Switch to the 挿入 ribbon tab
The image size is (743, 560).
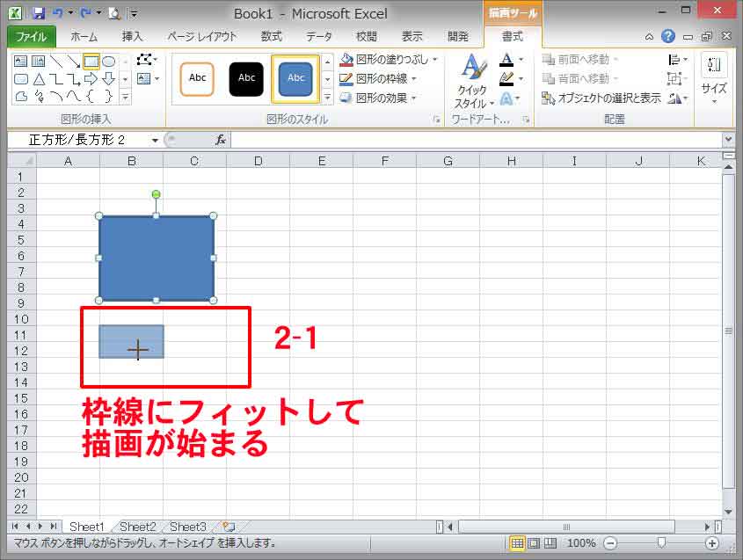[130, 37]
